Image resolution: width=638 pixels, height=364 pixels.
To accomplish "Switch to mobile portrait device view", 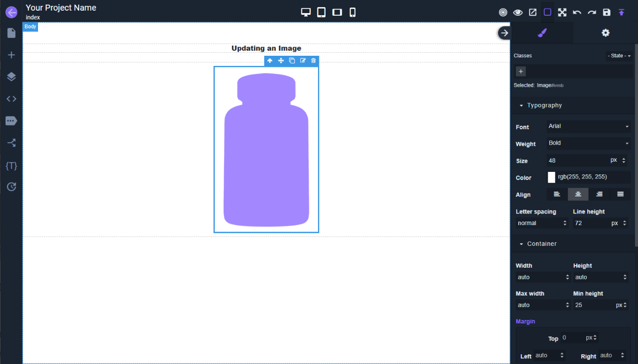I will (352, 12).
